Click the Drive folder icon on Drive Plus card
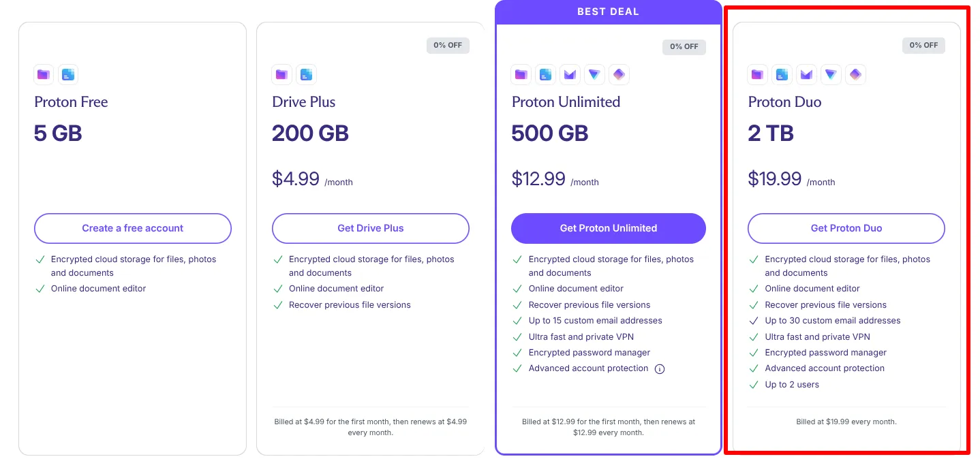This screenshot has height=461, width=980. (281, 74)
